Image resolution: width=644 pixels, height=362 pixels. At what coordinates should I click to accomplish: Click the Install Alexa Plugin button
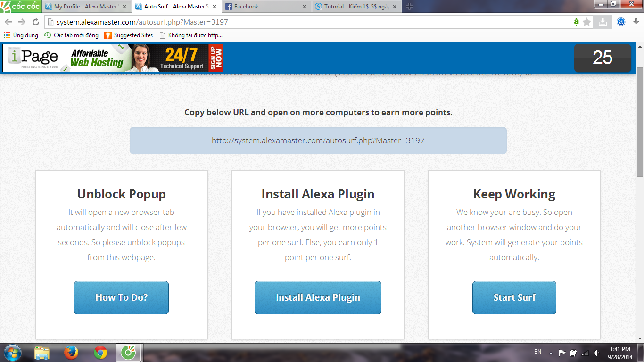point(318,297)
